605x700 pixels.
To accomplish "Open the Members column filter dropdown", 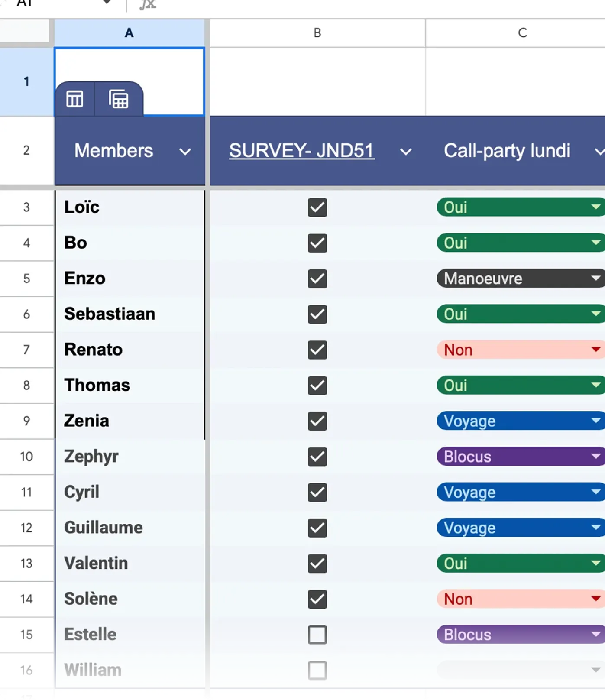I will point(186,152).
